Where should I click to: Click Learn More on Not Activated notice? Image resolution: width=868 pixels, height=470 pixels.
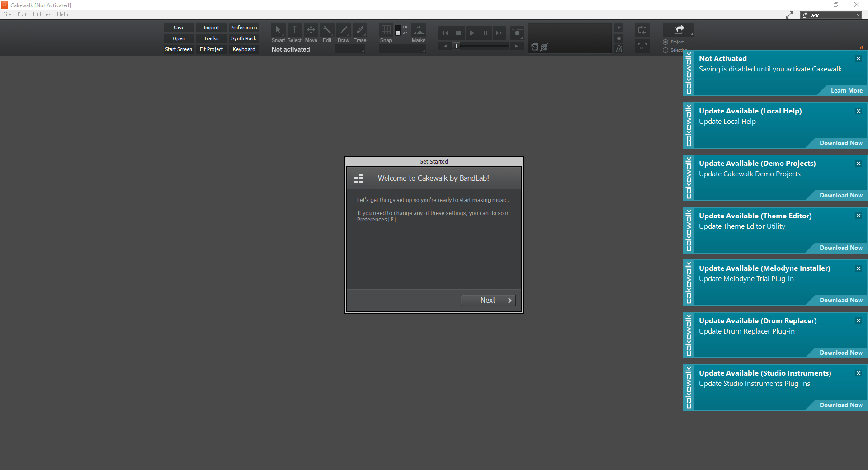click(846, 91)
